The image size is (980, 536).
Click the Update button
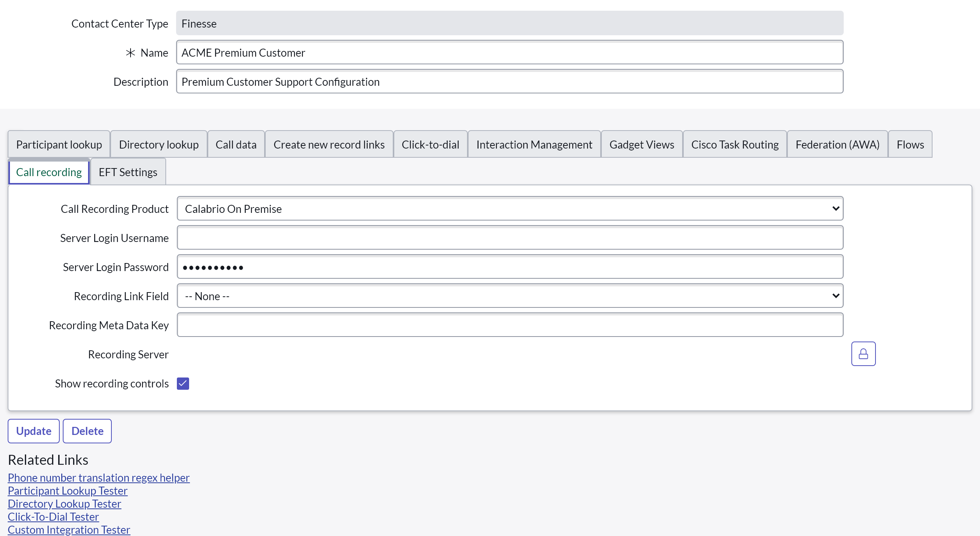coord(34,431)
